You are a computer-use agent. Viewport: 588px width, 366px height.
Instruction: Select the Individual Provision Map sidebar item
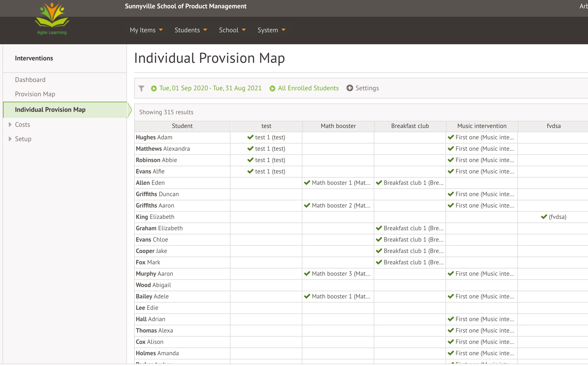(x=50, y=110)
